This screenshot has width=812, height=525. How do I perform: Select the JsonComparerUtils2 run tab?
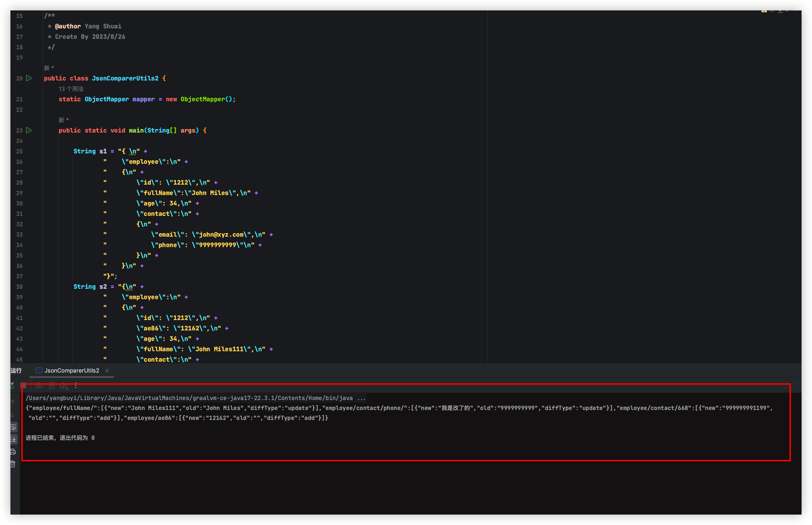coord(71,371)
